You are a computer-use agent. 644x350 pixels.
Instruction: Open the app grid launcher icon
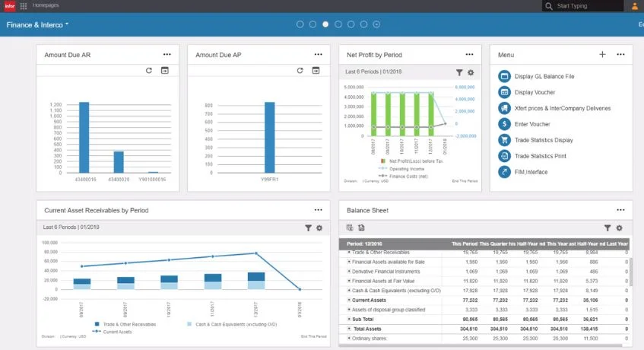click(24, 6)
